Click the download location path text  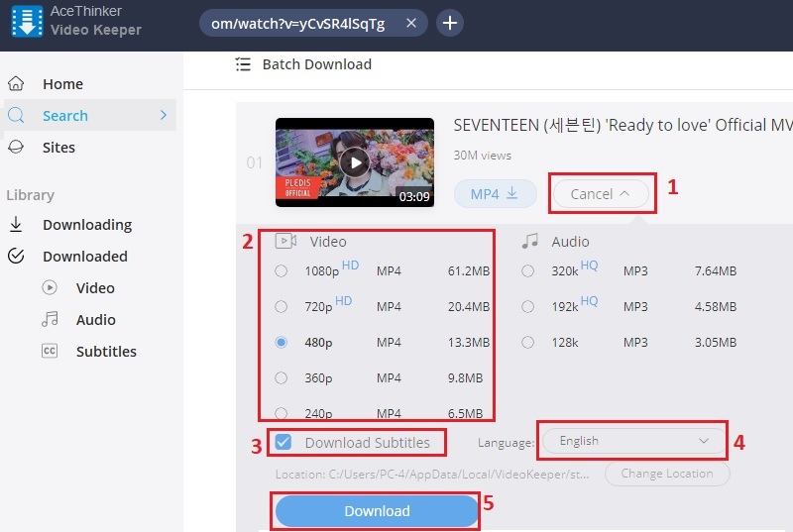(432, 475)
